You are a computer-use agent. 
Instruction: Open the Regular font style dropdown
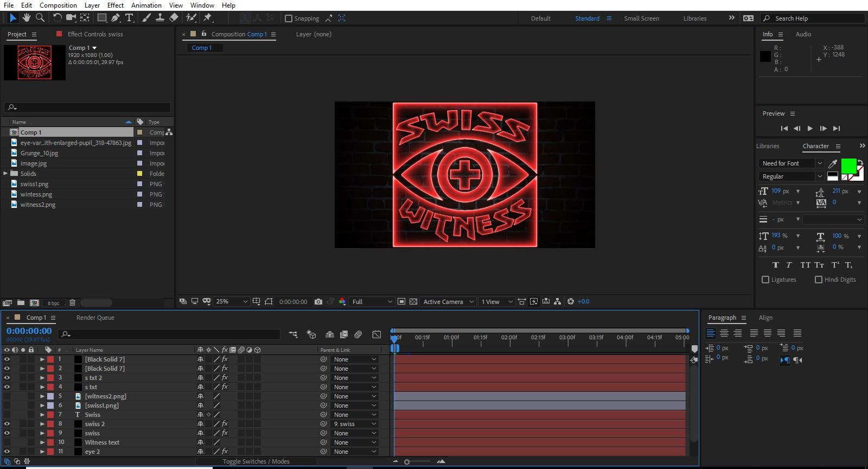click(792, 176)
